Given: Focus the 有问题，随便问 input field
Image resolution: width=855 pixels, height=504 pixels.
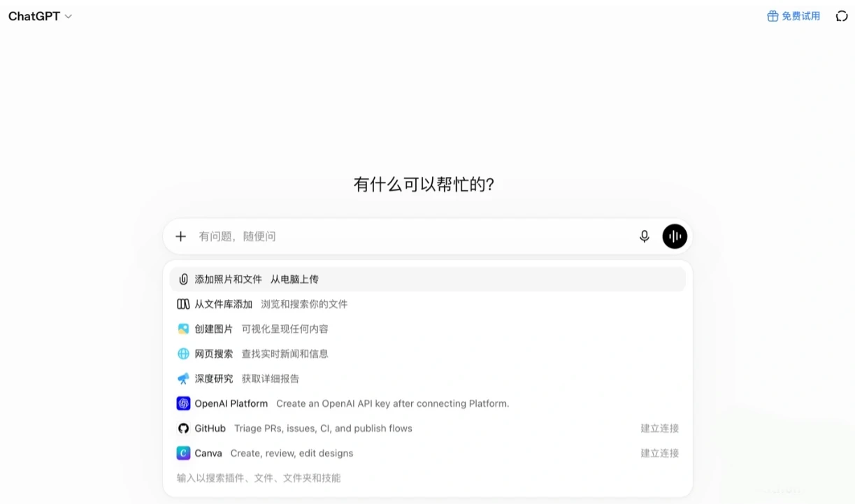Looking at the screenshot, I should (412, 236).
